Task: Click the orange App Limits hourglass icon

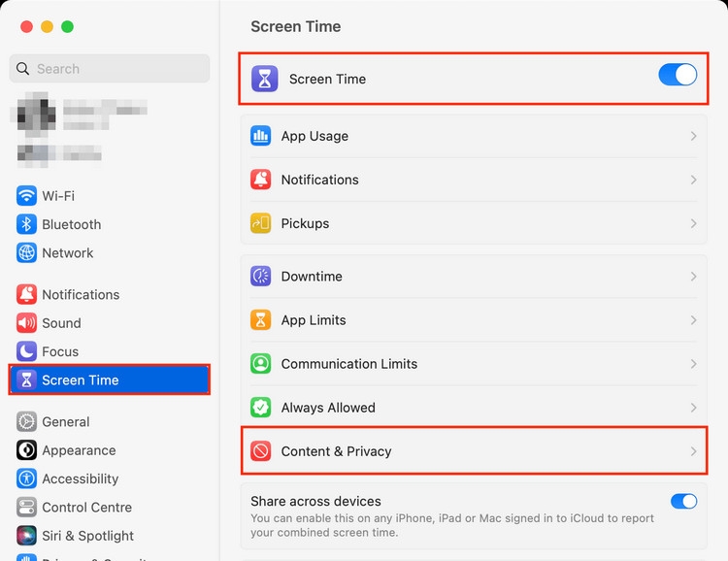Action: tap(260, 319)
